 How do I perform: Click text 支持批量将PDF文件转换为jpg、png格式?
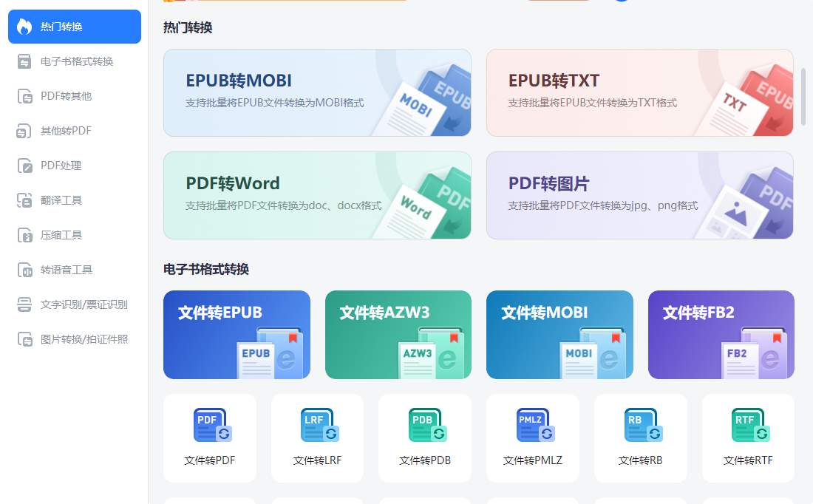pos(603,205)
